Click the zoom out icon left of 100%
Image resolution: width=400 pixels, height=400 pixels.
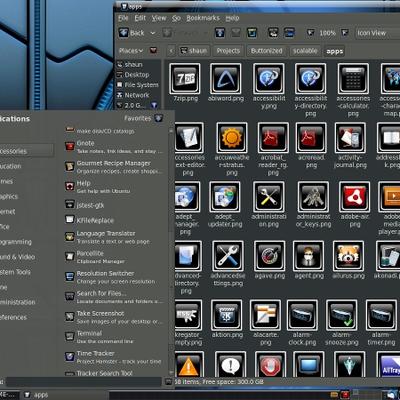click(x=311, y=33)
